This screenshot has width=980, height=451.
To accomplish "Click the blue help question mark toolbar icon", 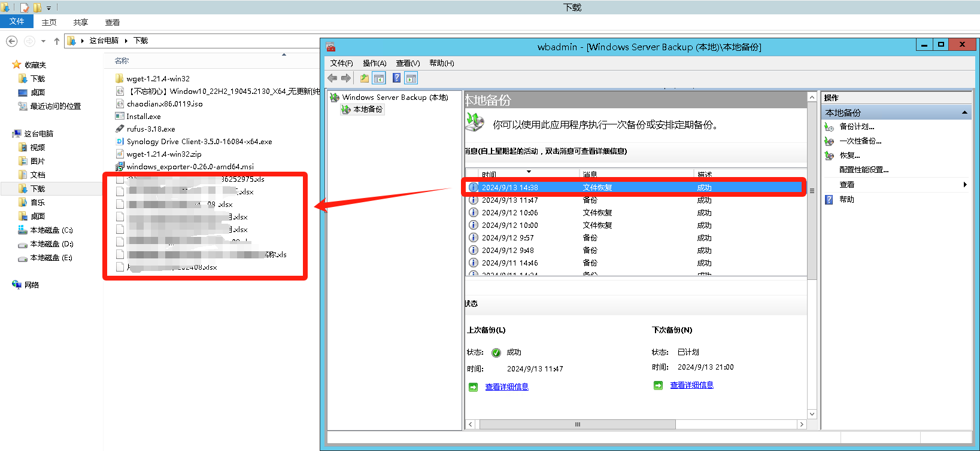I will click(396, 78).
